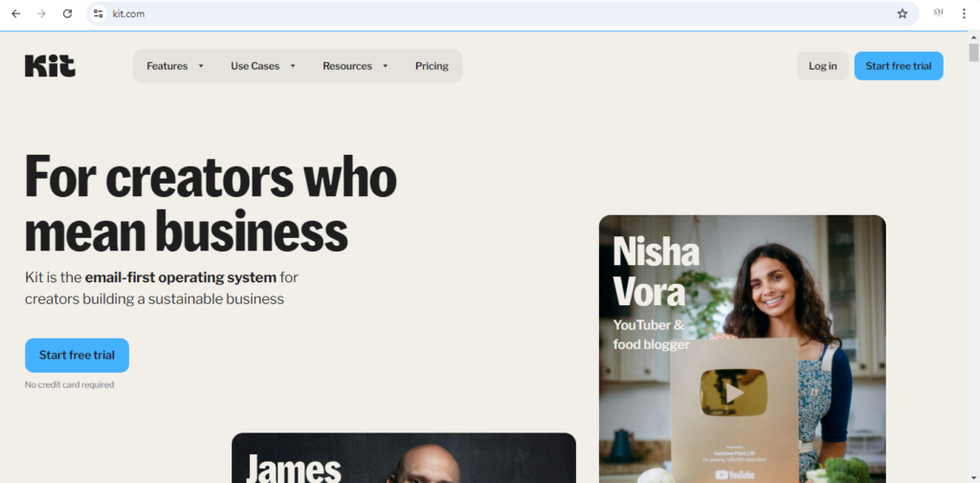Select the Use Cases menu label
The height and width of the screenshot is (483, 980).
(x=255, y=66)
